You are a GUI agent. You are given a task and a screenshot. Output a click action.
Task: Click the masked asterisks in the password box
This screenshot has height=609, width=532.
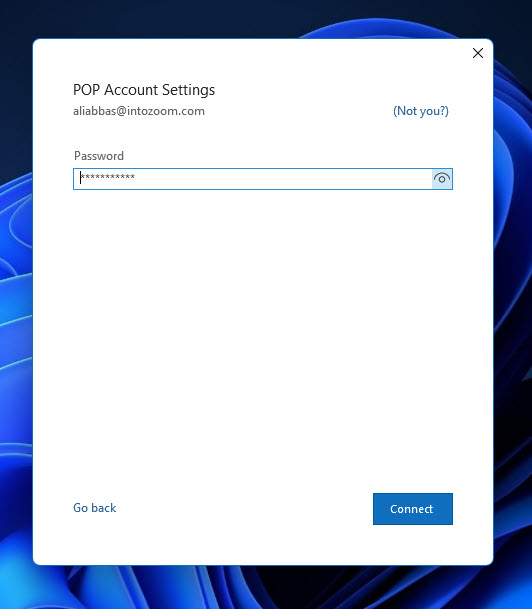(108, 177)
